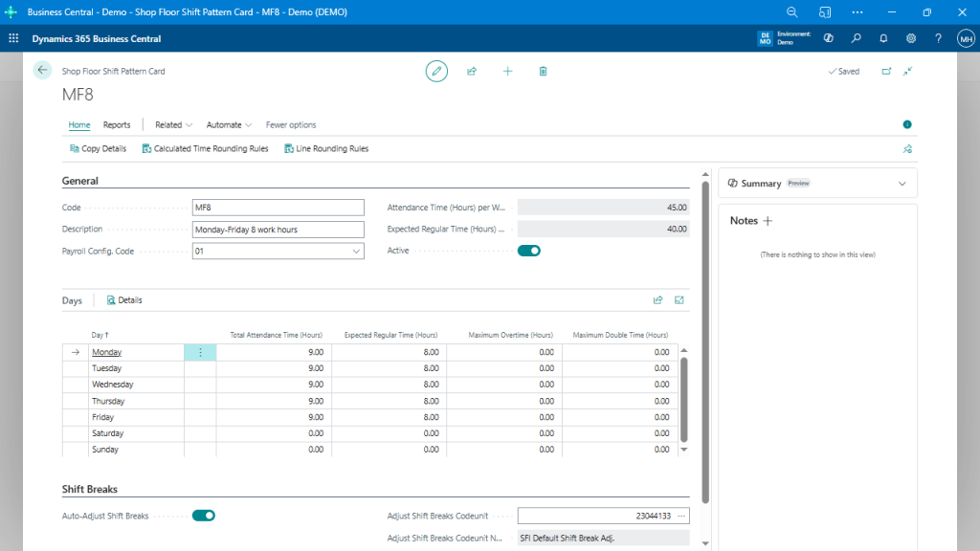This screenshot has height=551, width=980.
Task: Open the Days section share icon
Action: pos(657,299)
